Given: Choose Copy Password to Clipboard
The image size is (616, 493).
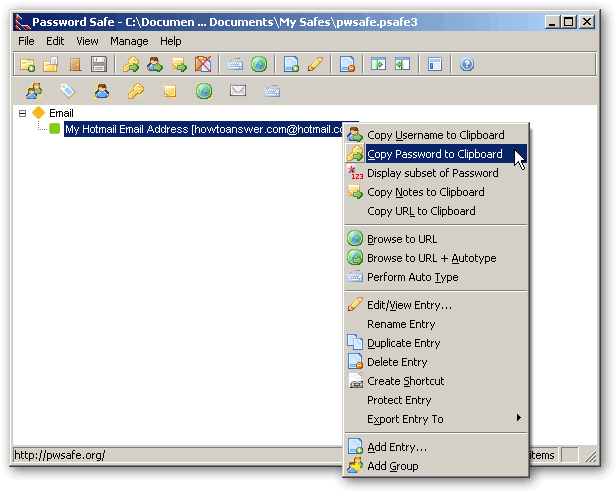Looking at the screenshot, I should [436, 154].
